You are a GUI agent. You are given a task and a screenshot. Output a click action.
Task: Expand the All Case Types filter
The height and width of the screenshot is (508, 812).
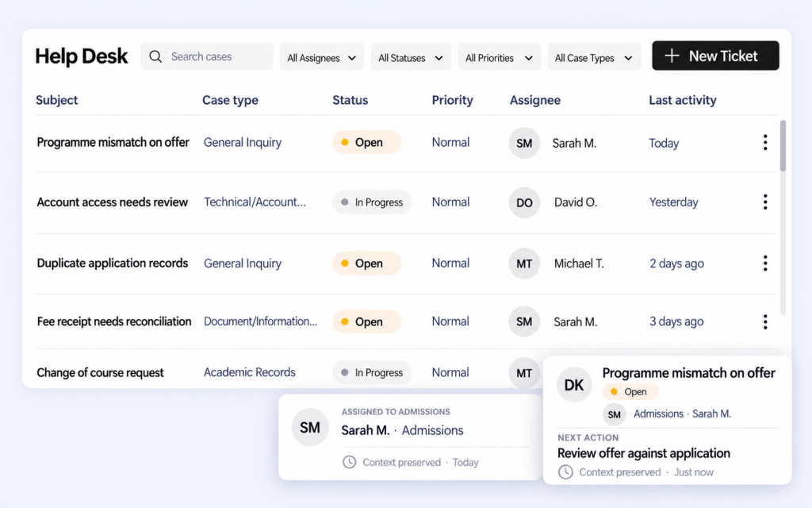(x=594, y=56)
